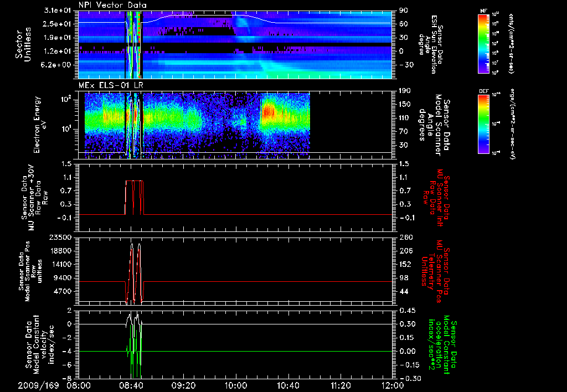The width and height of the screenshot is (567, 392).
Task: Select the 'NPI Vector Data' panel title
Action: click(112, 5)
